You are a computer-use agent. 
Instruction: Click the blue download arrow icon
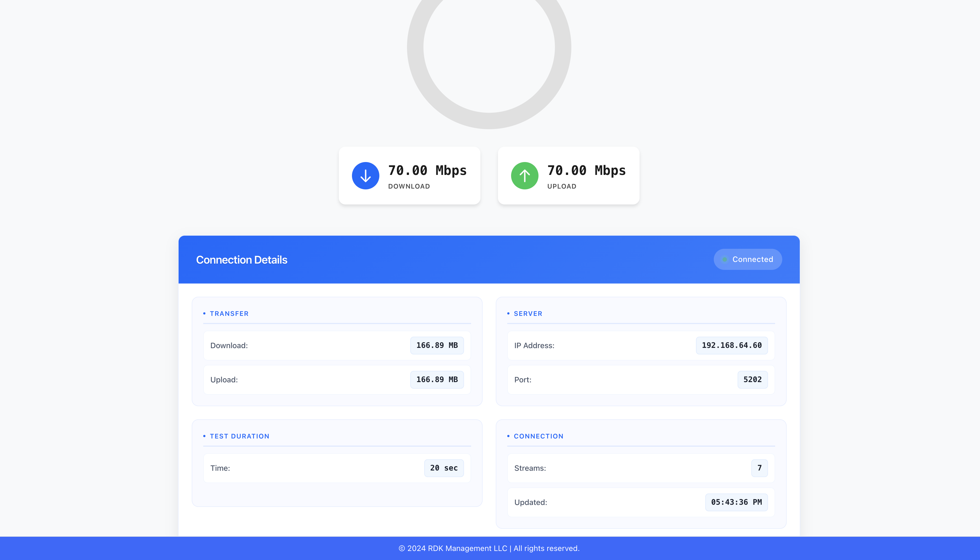[x=365, y=176]
